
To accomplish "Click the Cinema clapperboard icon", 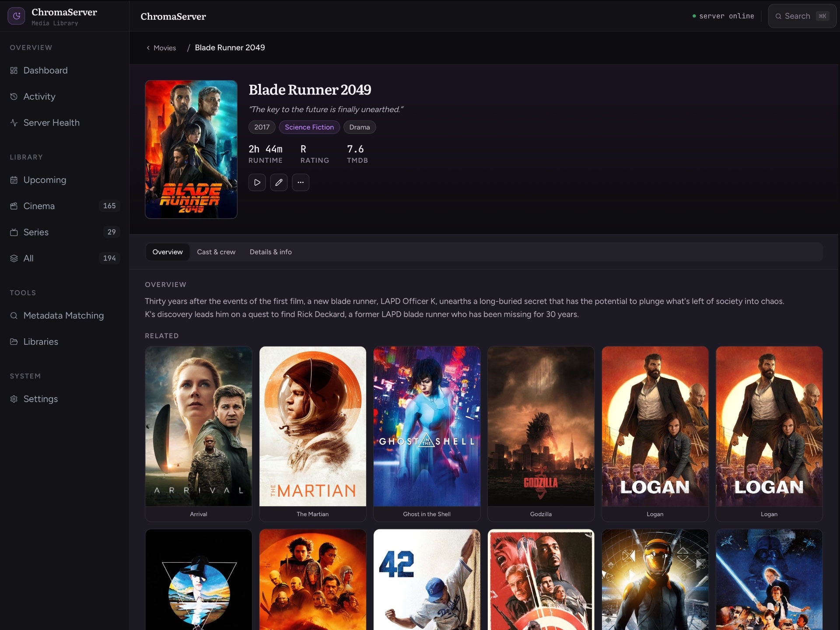I will (14, 206).
